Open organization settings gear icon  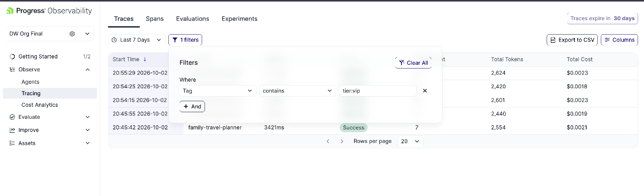pos(72,34)
